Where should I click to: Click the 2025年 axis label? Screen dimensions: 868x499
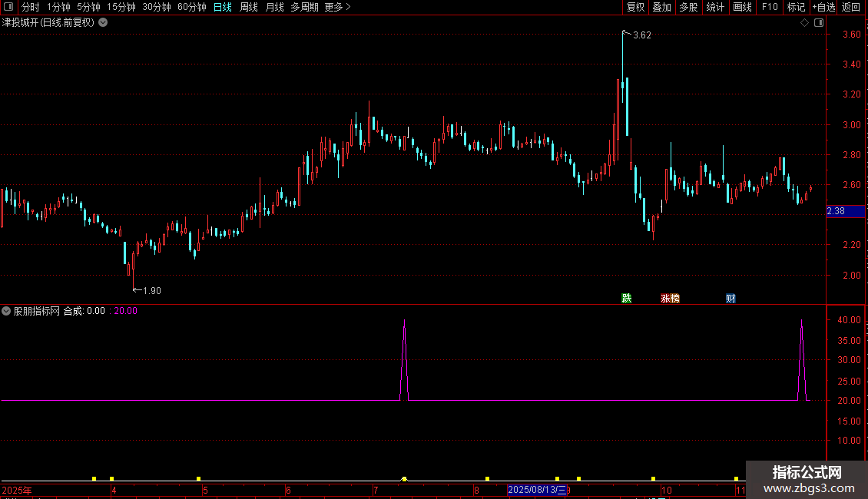[17, 490]
